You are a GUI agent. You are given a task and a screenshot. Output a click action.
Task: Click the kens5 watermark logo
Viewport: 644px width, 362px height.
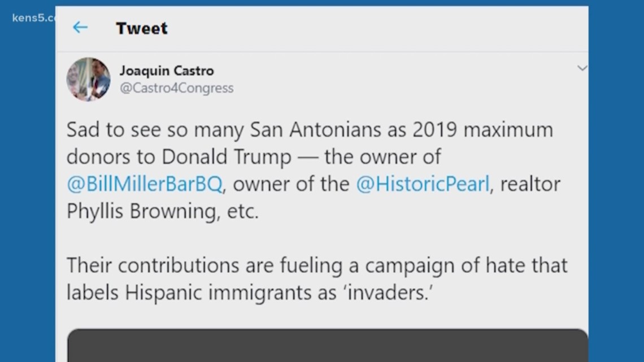coord(34,18)
